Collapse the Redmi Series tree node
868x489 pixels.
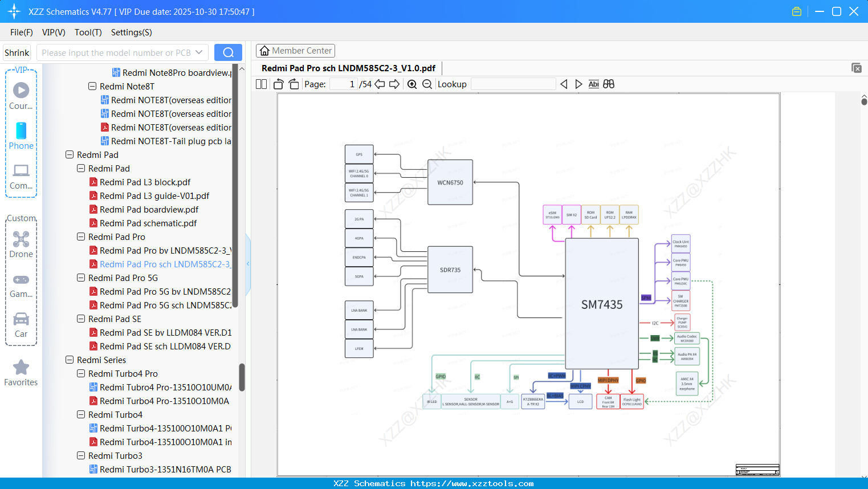point(70,360)
